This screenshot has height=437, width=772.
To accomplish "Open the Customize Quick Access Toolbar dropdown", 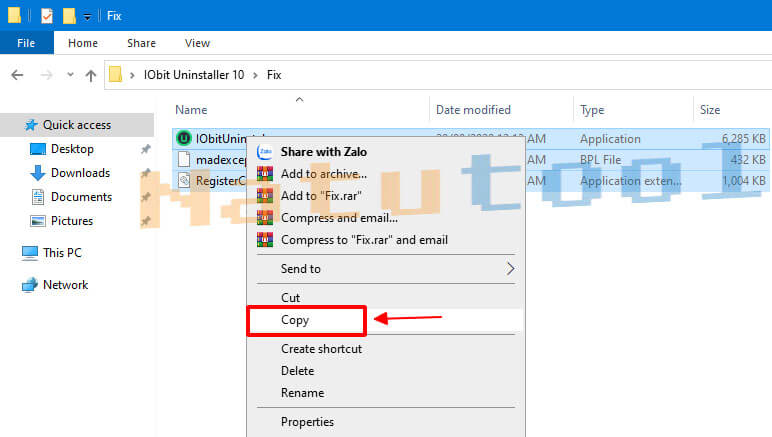I will (87, 17).
